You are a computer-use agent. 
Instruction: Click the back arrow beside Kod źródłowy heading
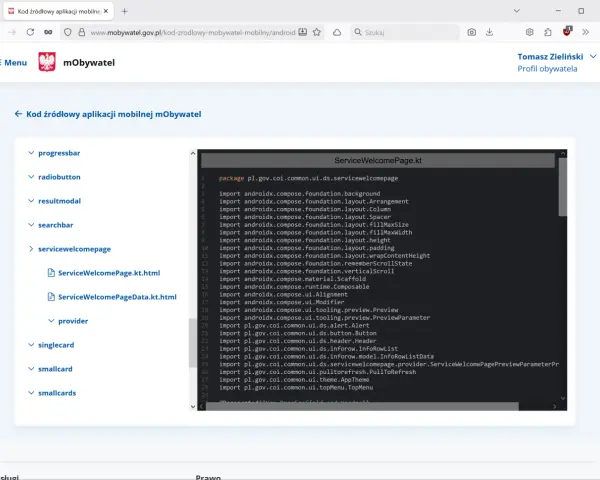(x=18, y=114)
